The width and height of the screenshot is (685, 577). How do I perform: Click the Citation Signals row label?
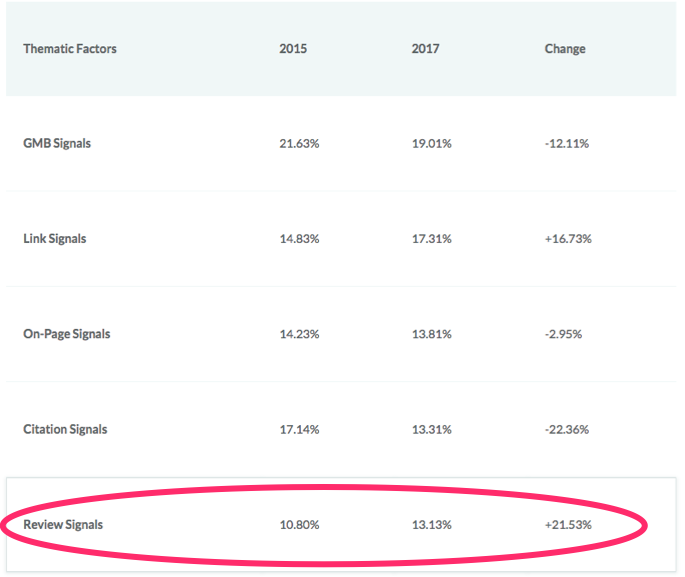coord(65,429)
